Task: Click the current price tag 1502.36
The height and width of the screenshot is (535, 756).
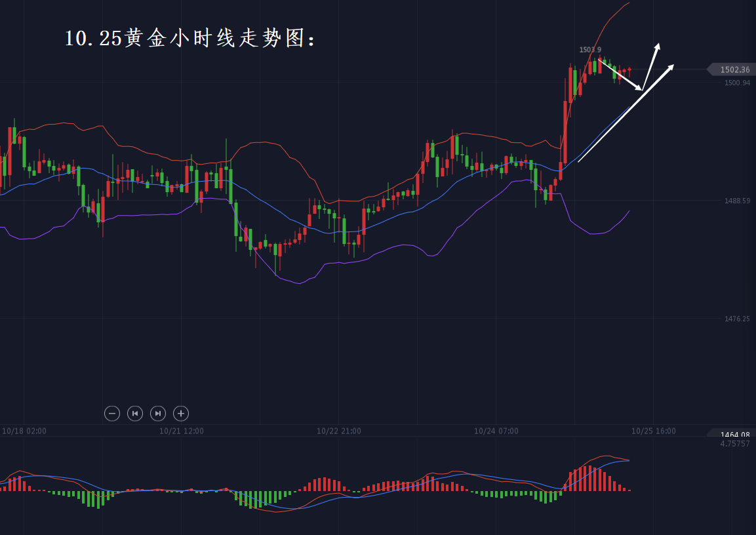Action: 734,69
